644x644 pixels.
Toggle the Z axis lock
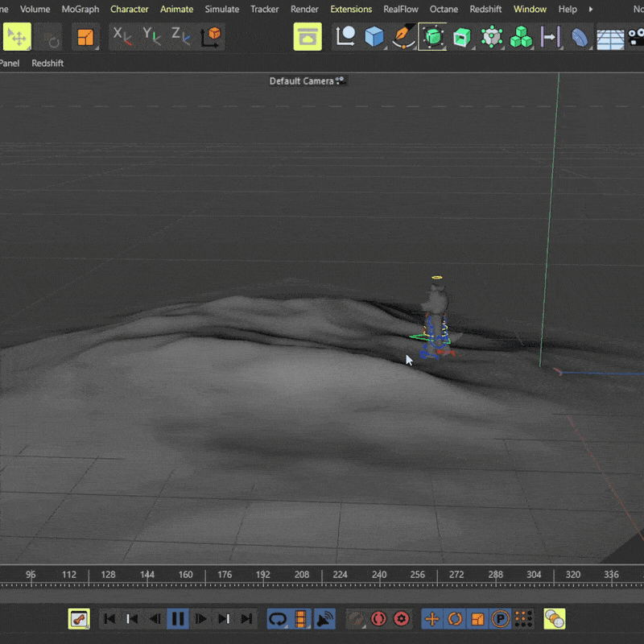coord(181,37)
